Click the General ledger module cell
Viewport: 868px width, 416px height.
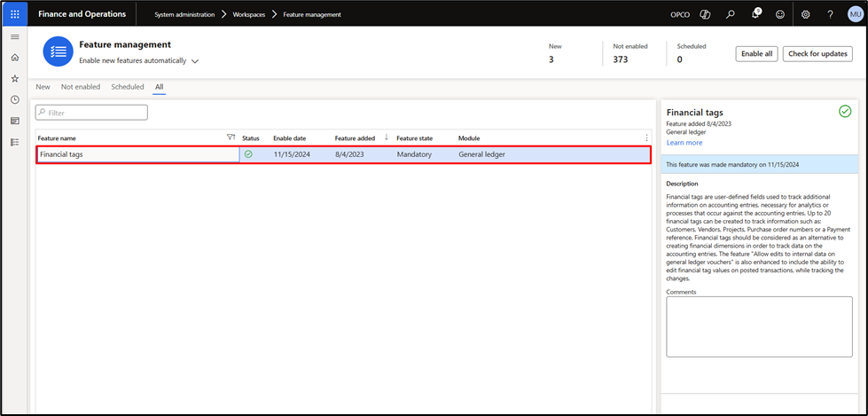tap(481, 154)
